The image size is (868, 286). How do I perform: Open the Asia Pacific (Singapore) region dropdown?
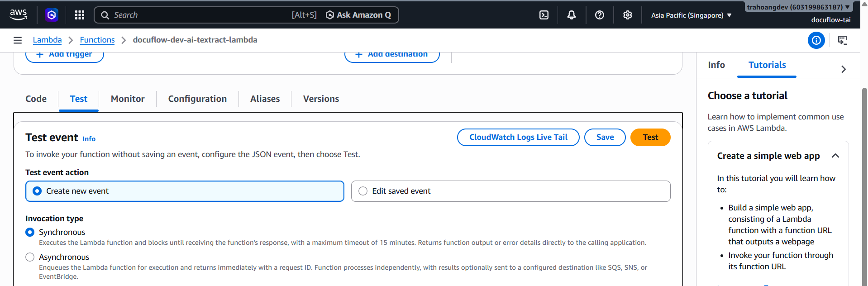pos(691,15)
